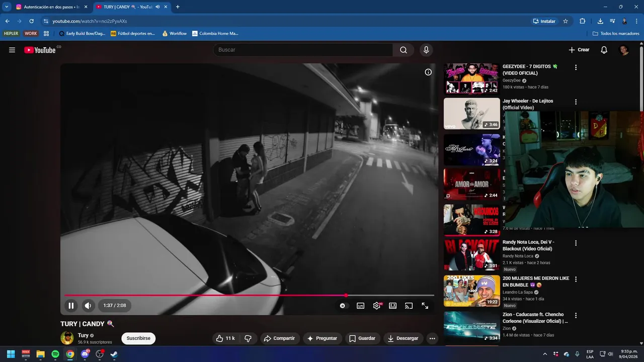Screen dimensions: 644x362
Task: Open the YouTube guide hamburger menu
Action: 12,50
